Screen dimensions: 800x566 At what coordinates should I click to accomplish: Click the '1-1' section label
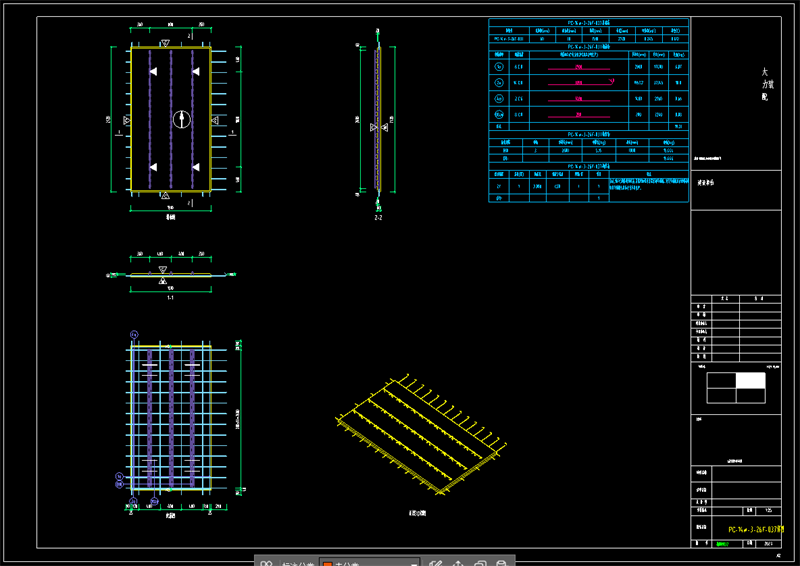click(170, 298)
